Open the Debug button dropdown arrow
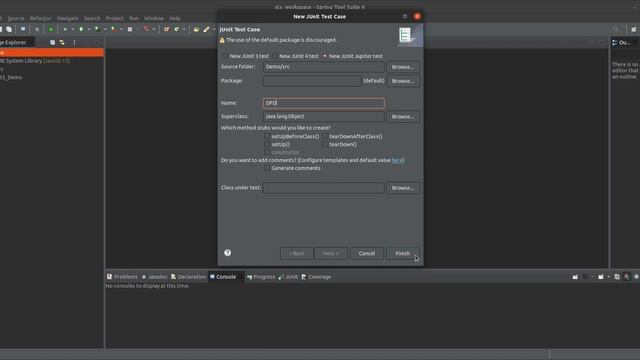 tap(73, 29)
